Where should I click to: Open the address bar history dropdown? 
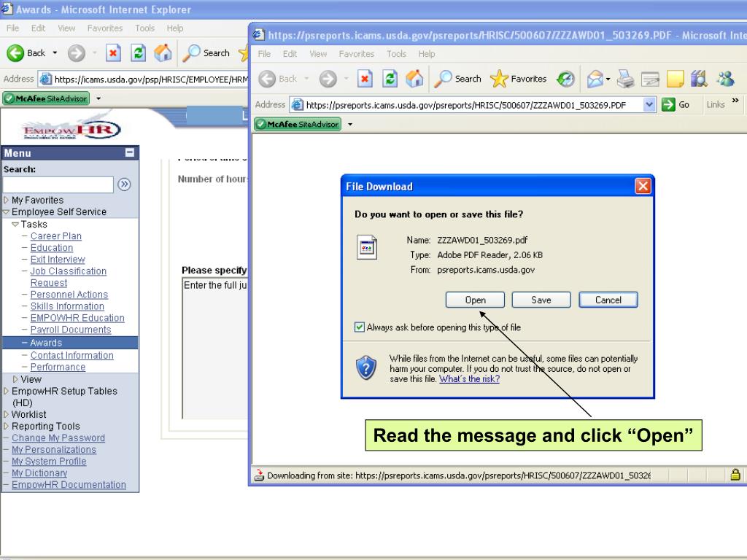coord(650,104)
